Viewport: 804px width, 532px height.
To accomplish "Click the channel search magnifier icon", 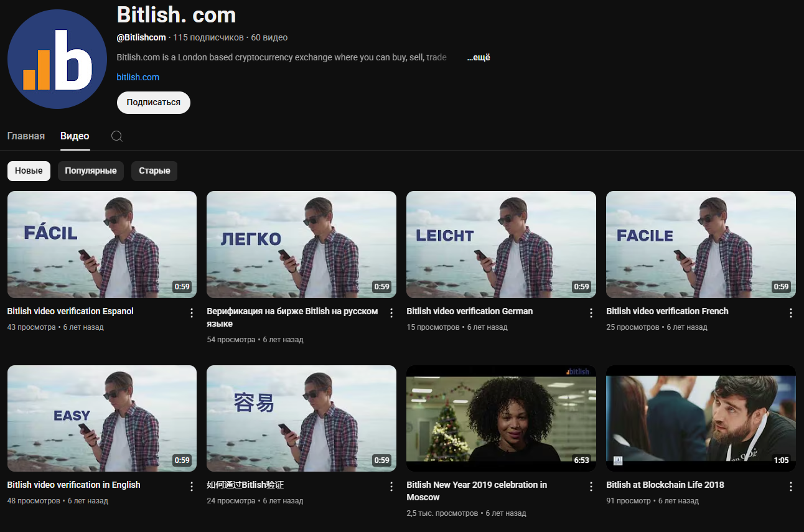I will pyautogui.click(x=116, y=136).
